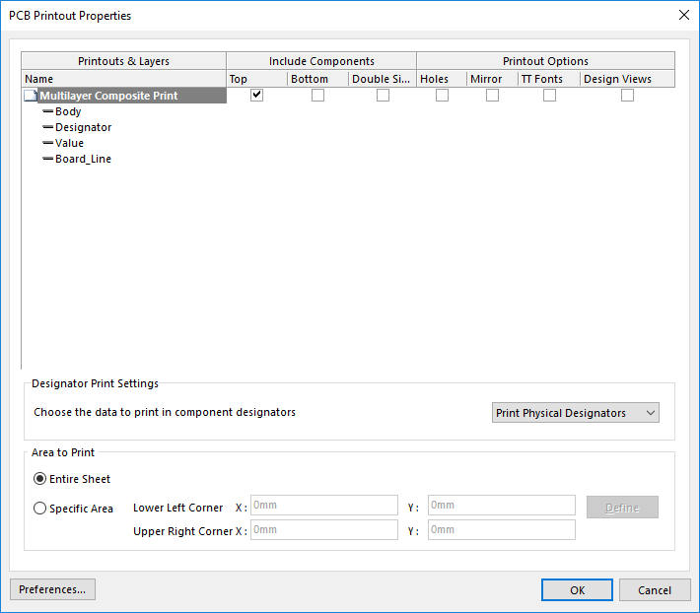700x613 pixels.
Task: Select the Value layer entry
Action: tap(69, 143)
